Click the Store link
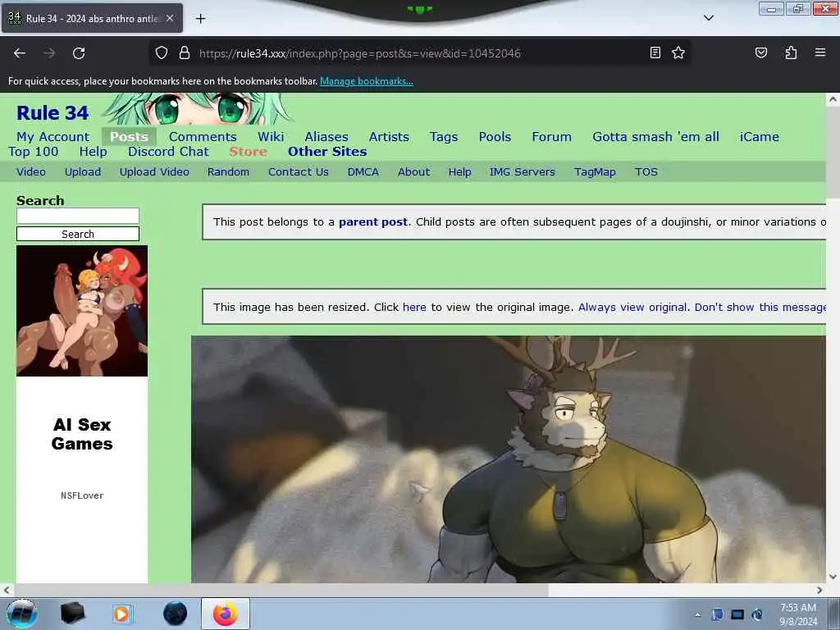The height and width of the screenshot is (630, 840). coord(248,152)
